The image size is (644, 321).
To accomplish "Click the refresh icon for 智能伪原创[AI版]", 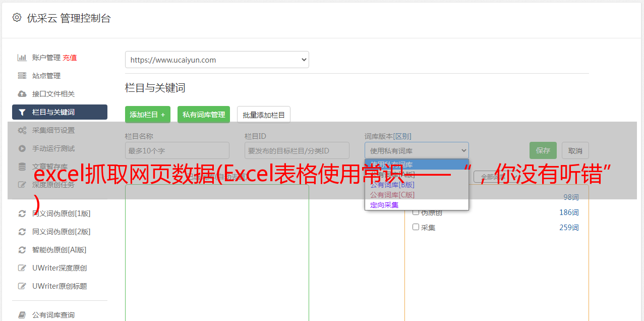I will pos(22,250).
